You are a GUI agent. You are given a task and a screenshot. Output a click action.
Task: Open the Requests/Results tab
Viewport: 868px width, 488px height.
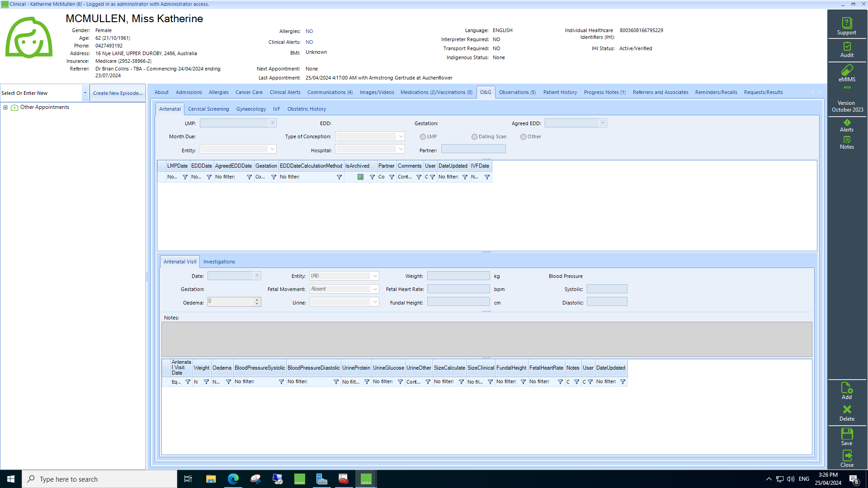pyautogui.click(x=764, y=93)
